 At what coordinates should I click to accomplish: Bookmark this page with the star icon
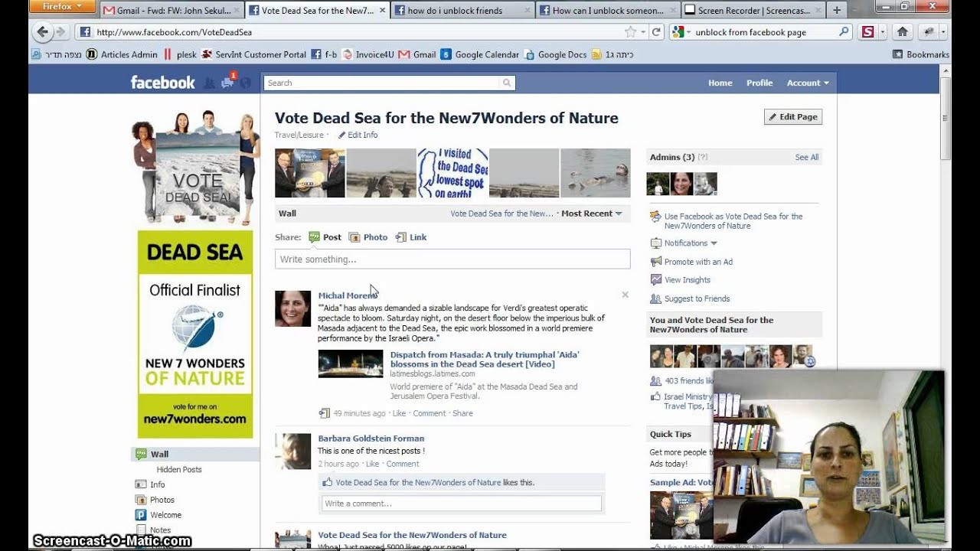point(630,32)
